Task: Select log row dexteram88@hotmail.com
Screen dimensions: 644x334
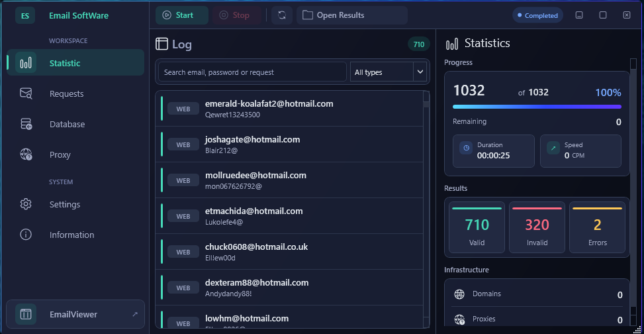Action: (289, 288)
